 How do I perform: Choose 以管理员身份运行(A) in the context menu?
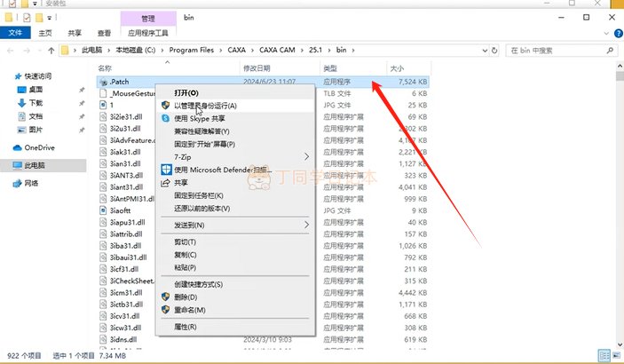pos(235,106)
